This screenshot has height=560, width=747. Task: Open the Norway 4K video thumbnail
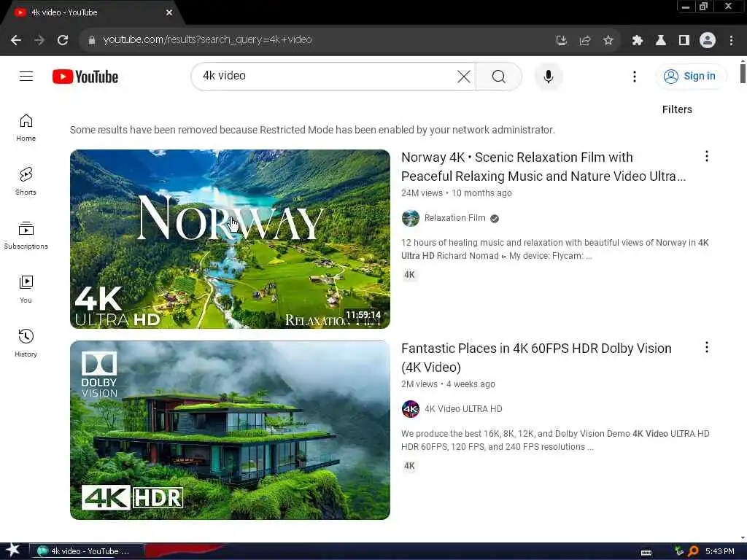230,239
